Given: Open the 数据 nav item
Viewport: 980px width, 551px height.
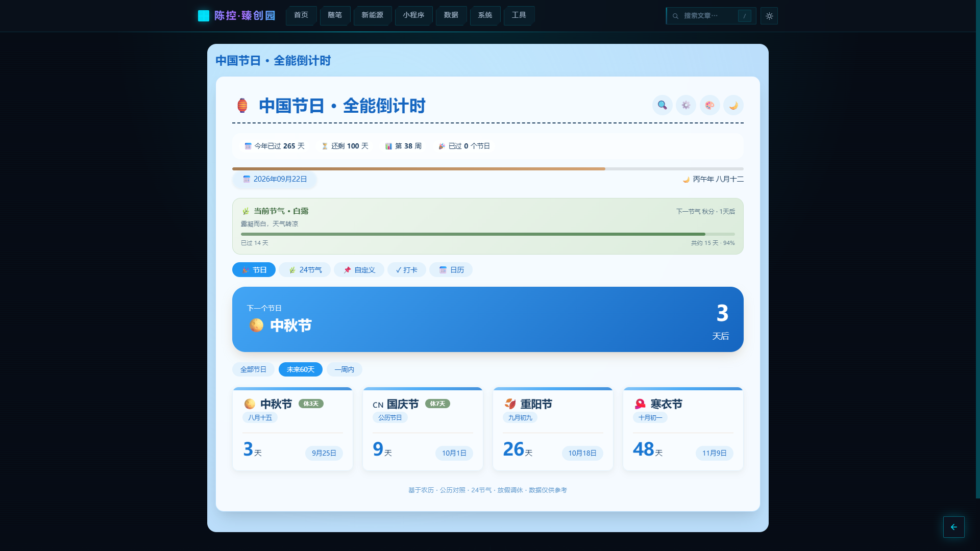Looking at the screenshot, I should coord(451,15).
